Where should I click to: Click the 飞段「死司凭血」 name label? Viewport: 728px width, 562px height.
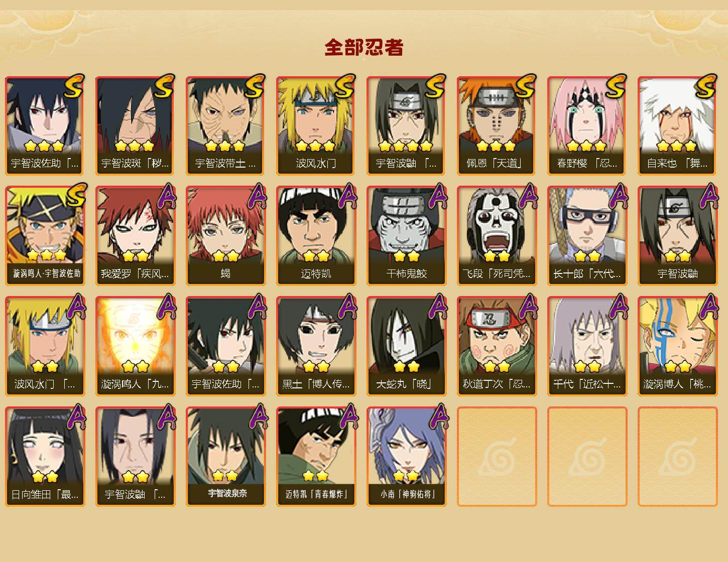coord(497,274)
